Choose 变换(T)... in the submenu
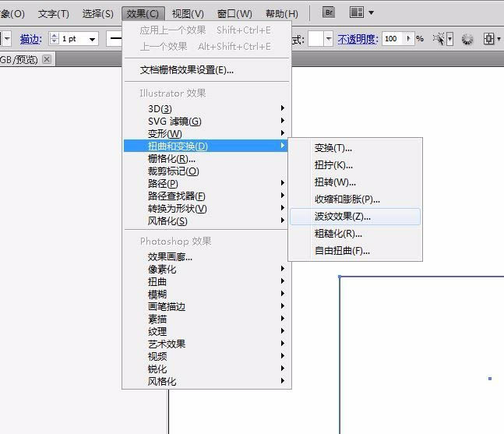504x434 pixels. [x=355, y=148]
